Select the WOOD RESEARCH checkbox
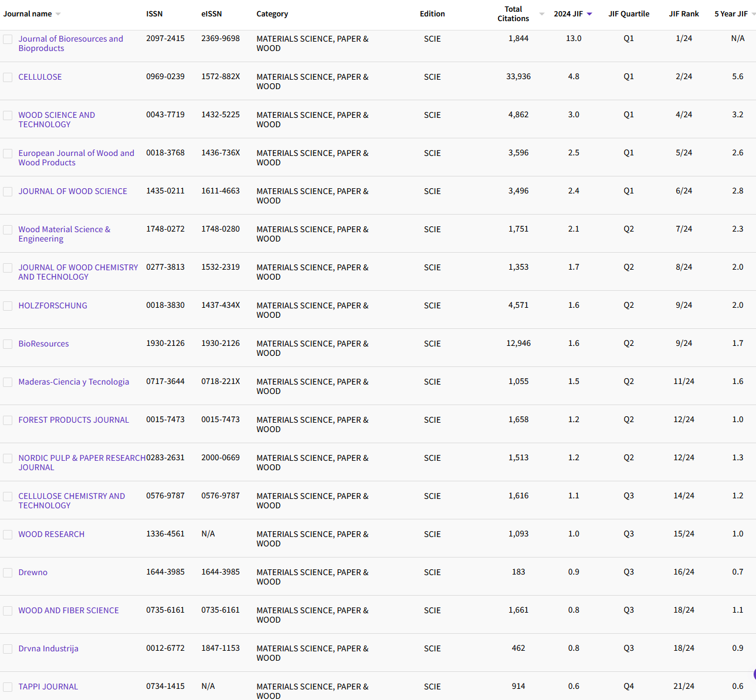Screen dimensions: 756x700 tap(8, 535)
